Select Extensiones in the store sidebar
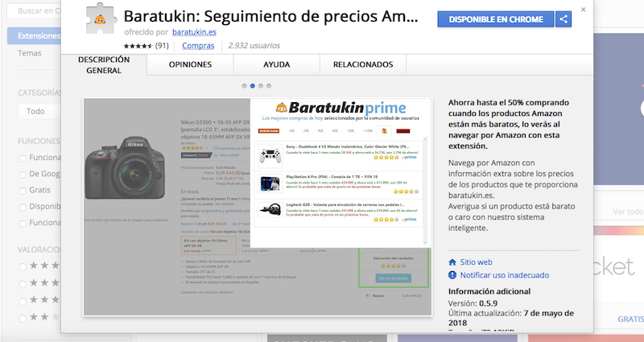The width and height of the screenshot is (644, 342). point(34,36)
